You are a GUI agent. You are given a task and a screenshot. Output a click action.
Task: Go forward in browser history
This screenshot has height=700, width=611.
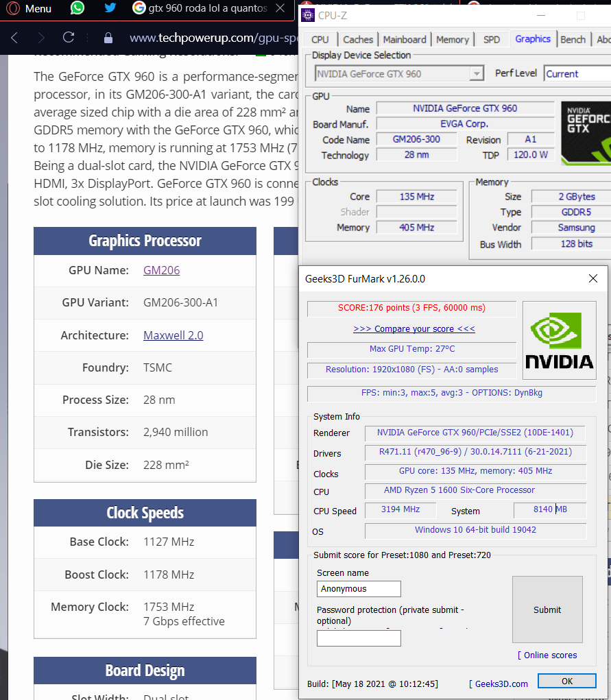point(41,38)
